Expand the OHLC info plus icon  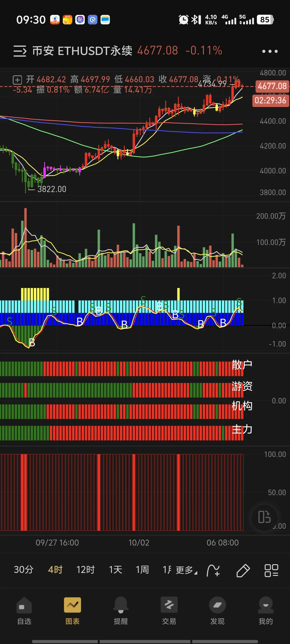pyautogui.click(x=17, y=80)
